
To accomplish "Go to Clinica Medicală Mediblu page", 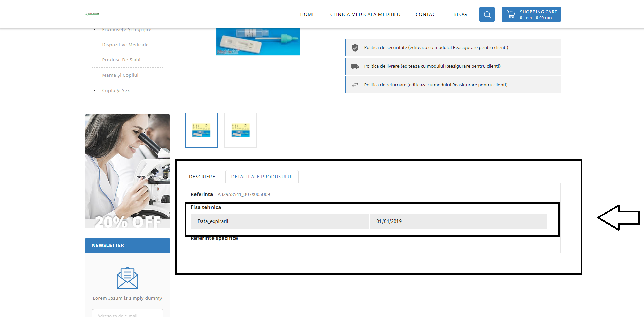I will pos(365,14).
